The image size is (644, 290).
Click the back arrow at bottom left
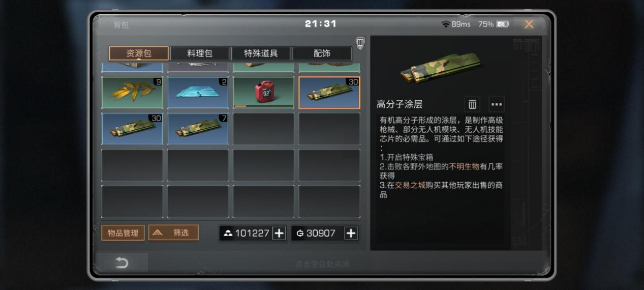coord(122,263)
